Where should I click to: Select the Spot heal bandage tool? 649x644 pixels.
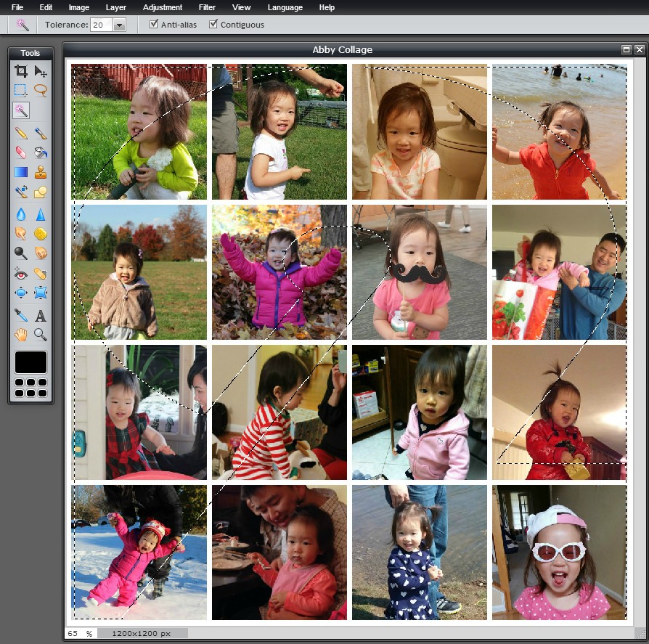tap(41, 274)
